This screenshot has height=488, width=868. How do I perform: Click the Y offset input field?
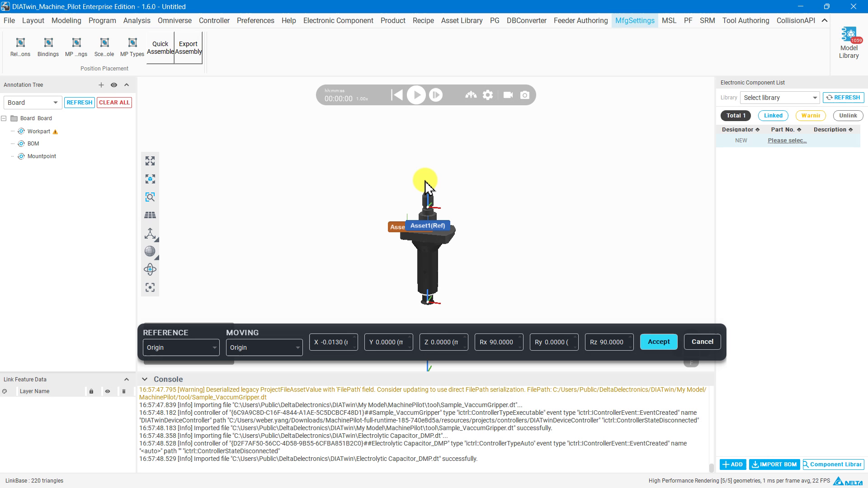pyautogui.click(x=389, y=342)
